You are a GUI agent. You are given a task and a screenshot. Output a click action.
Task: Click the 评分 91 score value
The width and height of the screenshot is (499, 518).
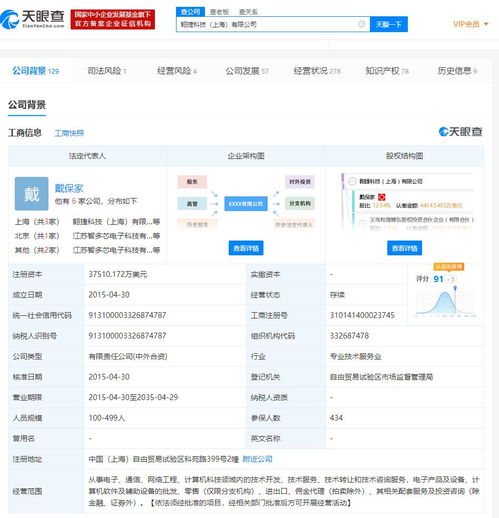point(438,279)
